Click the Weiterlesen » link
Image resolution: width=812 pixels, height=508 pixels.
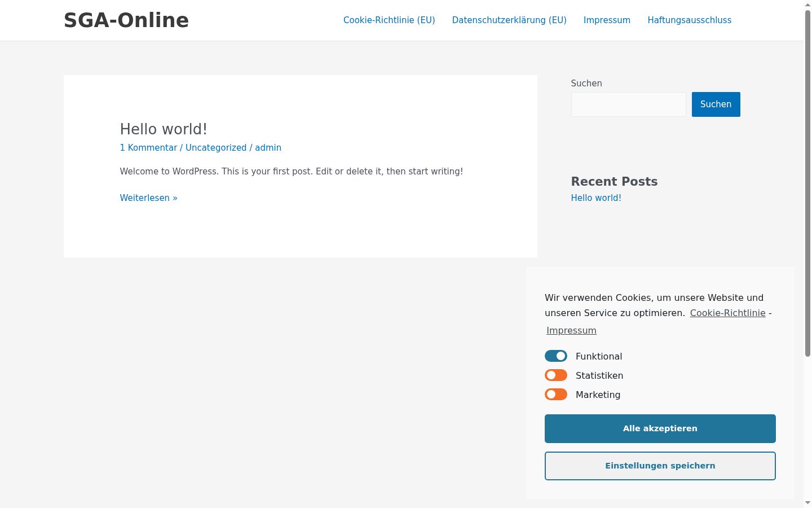[x=148, y=198]
